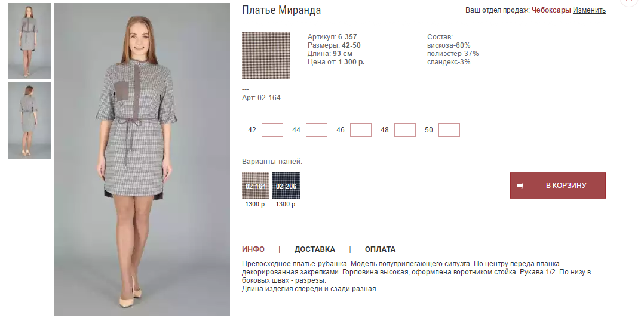644x321 pixels.
Task: Click the partial icon in the top-right corner
Action: [631, 2]
